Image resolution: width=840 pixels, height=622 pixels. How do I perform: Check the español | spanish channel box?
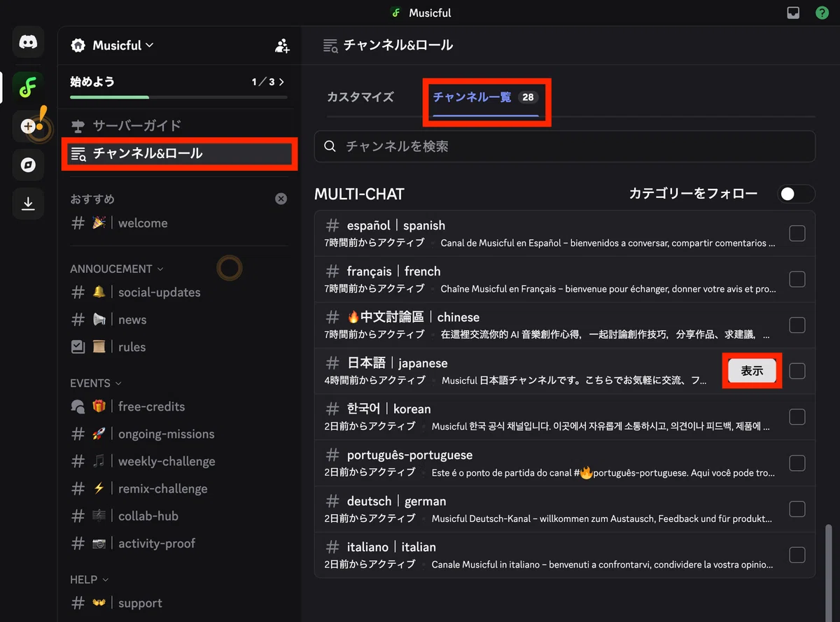point(797,234)
